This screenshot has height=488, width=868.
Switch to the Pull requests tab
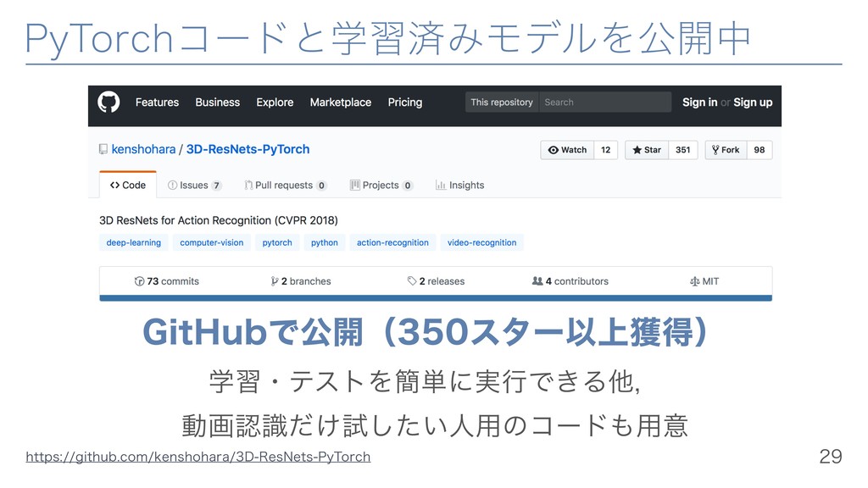pyautogui.click(x=285, y=186)
